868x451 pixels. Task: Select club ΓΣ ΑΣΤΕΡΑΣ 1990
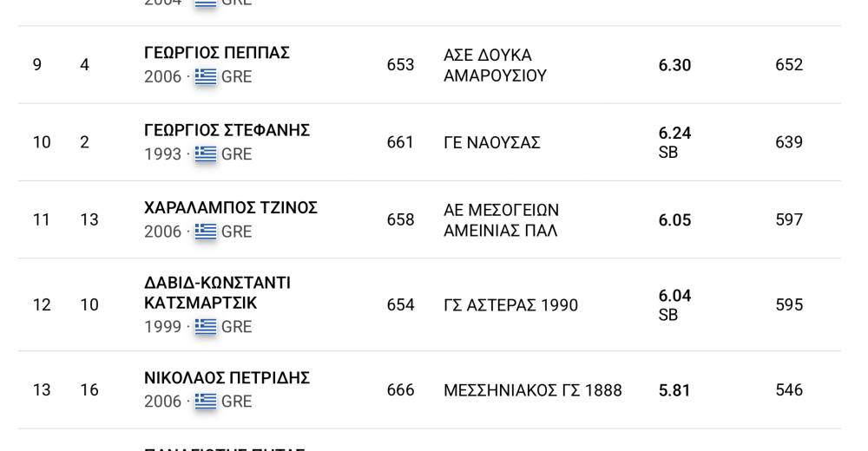click(510, 305)
